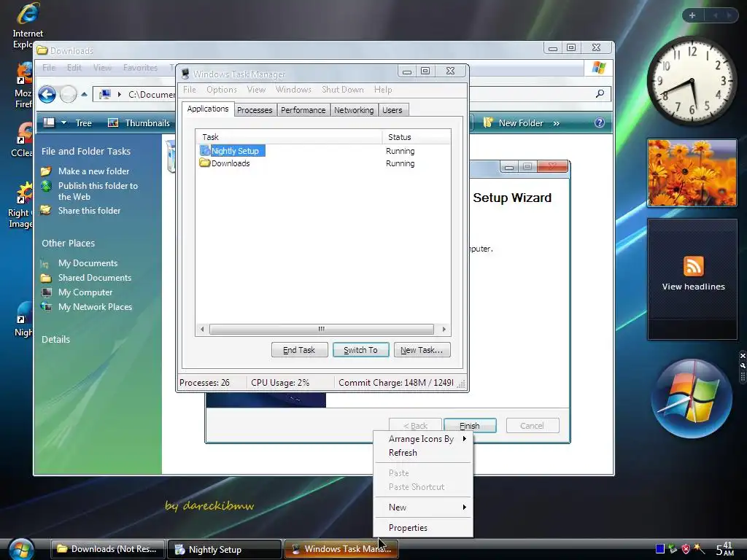The image size is (747, 560).
Task: Open the Networking tab
Action: click(354, 110)
